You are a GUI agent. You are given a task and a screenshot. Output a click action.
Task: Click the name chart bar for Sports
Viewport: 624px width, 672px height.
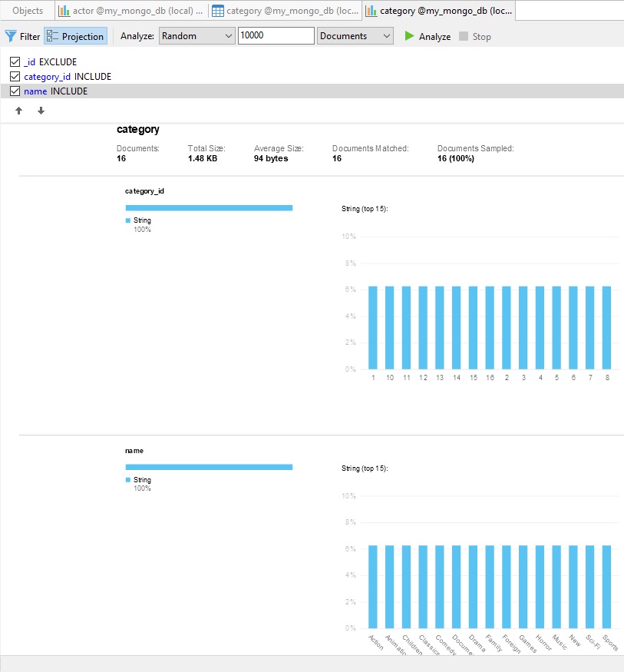coord(607,588)
